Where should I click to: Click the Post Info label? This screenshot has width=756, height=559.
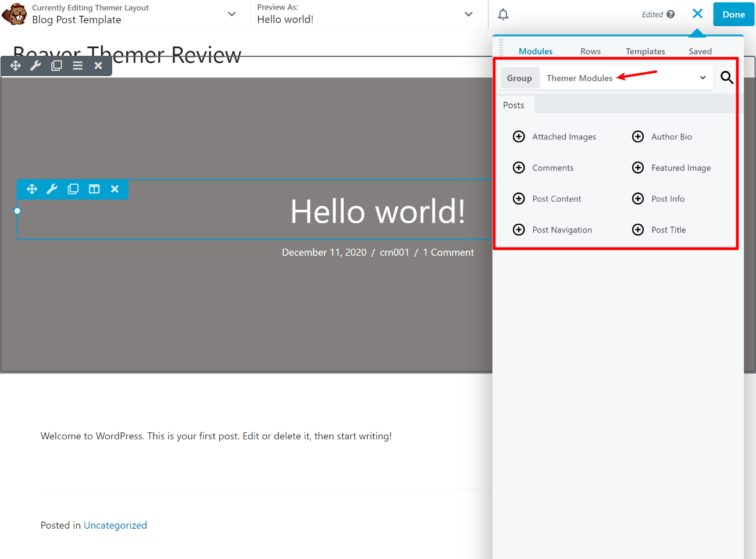(668, 199)
